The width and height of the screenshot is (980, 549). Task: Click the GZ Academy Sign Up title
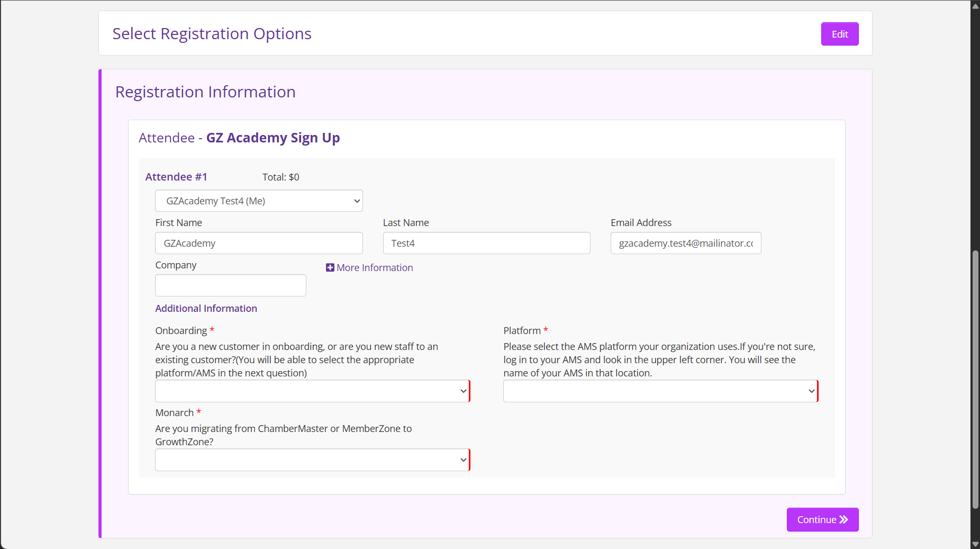(273, 138)
